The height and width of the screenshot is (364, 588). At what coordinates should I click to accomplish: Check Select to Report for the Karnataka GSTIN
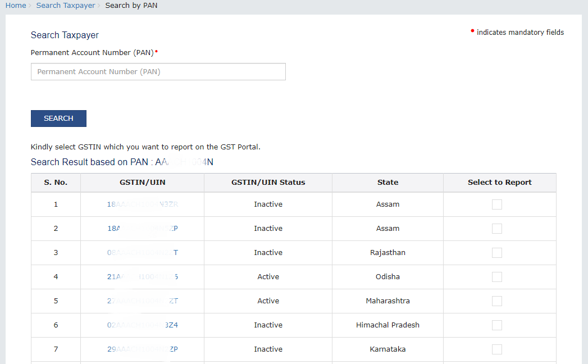(496, 349)
